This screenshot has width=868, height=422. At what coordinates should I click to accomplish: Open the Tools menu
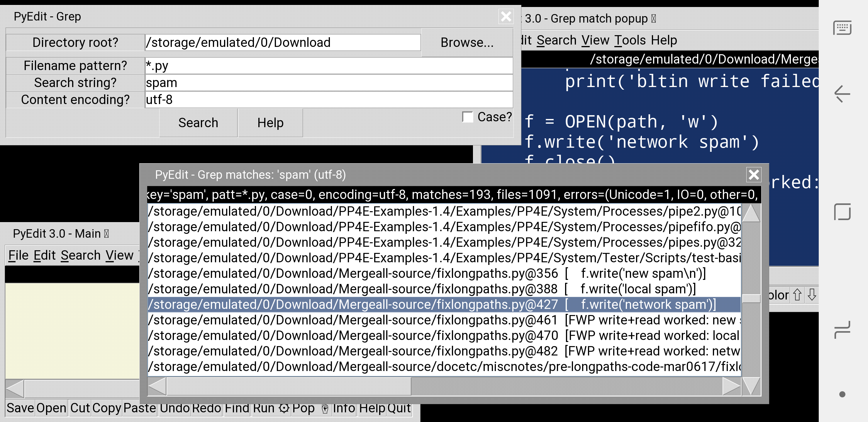click(x=629, y=40)
